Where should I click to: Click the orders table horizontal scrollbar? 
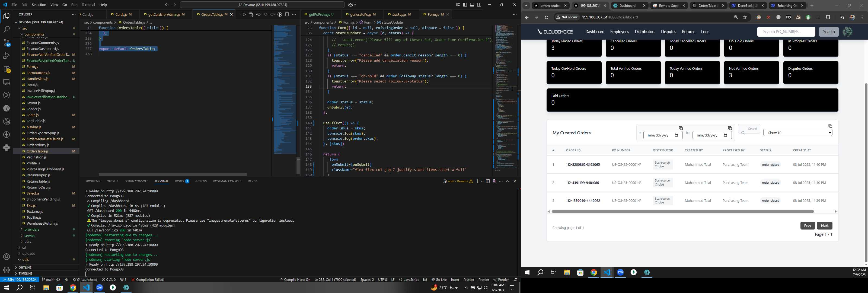pyautogui.click(x=682, y=211)
